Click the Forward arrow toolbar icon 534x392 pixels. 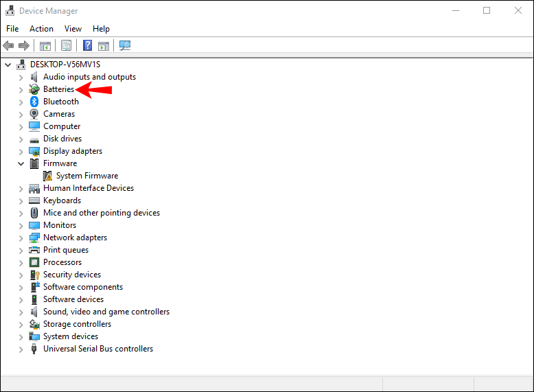point(24,45)
